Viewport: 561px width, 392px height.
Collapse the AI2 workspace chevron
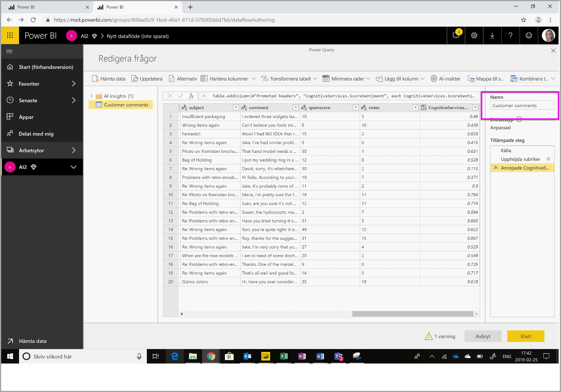click(x=73, y=167)
